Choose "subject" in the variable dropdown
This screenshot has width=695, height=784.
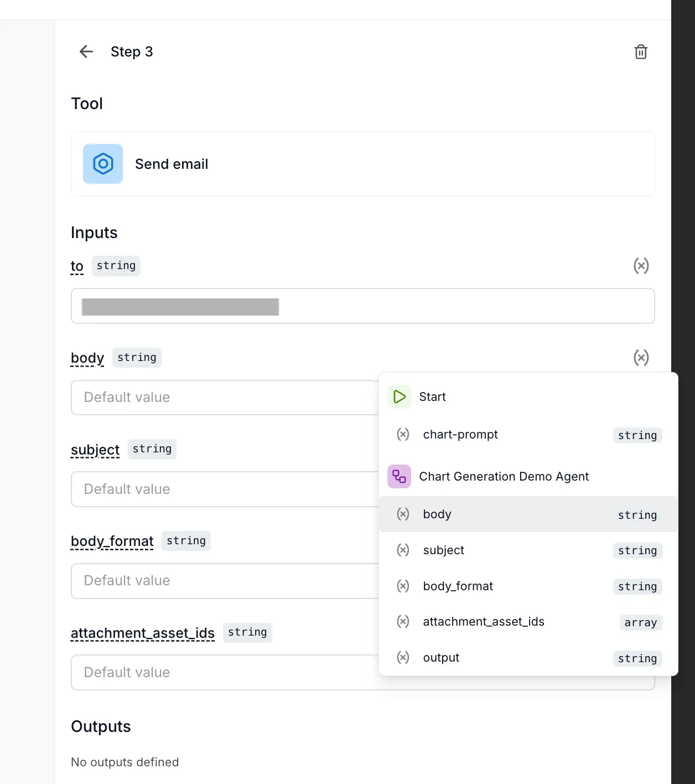[443, 550]
